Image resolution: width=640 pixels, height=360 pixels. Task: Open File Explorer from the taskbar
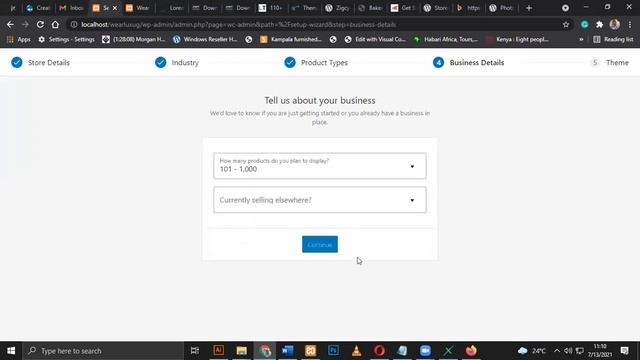242,351
